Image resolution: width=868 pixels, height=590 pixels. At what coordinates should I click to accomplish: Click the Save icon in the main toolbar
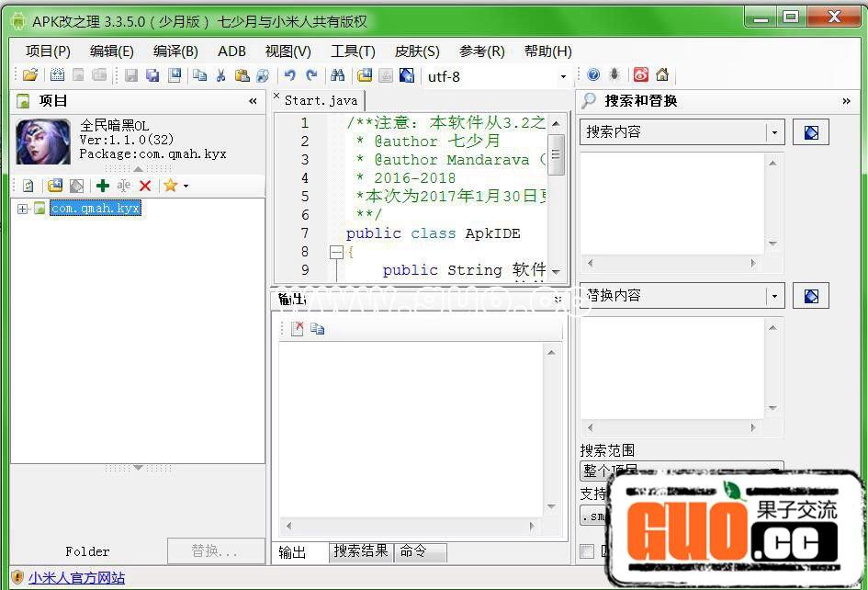coord(131,74)
